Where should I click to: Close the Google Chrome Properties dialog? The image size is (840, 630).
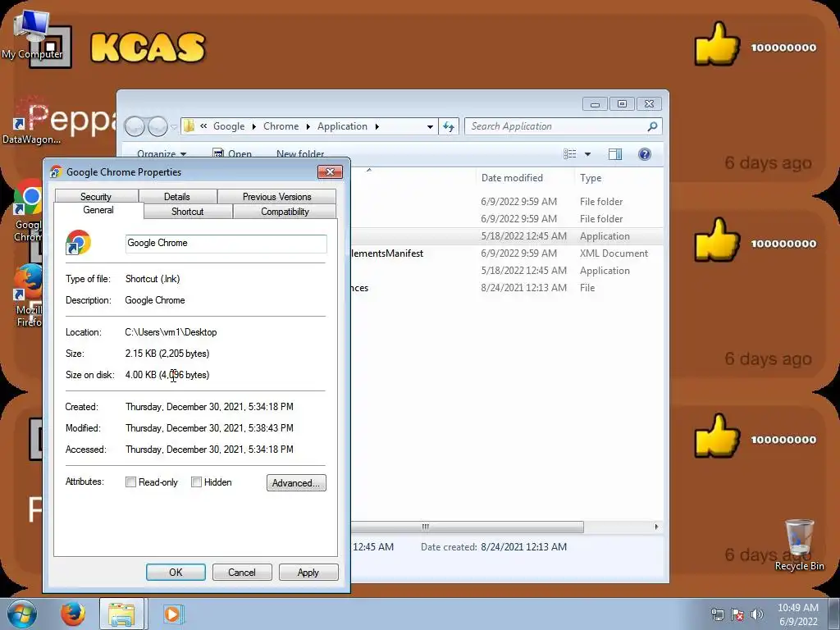pos(330,172)
